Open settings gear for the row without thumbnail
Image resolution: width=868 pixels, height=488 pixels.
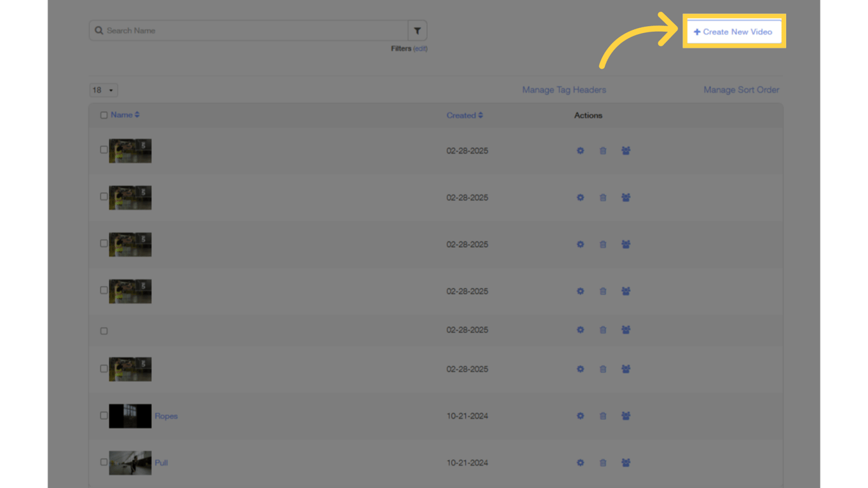click(580, 330)
